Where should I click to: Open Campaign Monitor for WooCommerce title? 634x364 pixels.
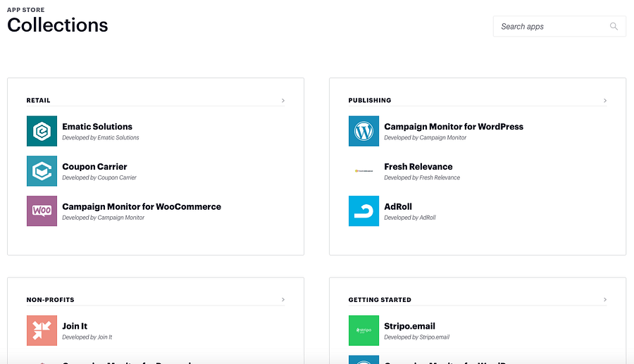pos(142,206)
